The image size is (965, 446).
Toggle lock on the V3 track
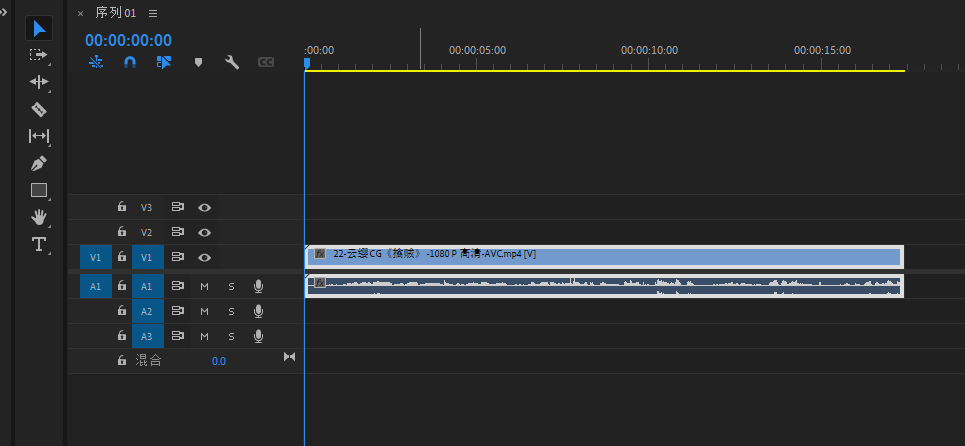tap(122, 207)
